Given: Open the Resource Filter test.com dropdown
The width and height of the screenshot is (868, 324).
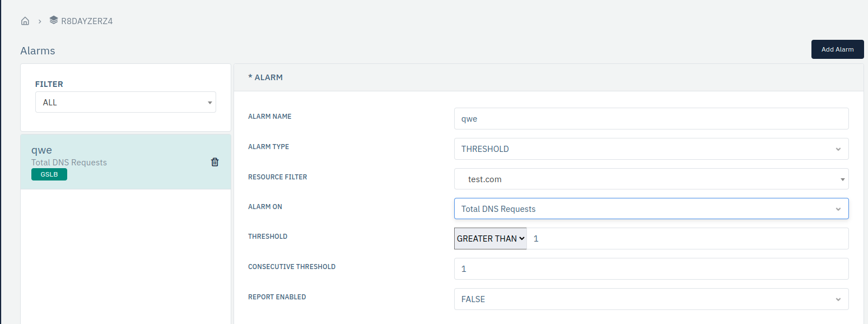Looking at the screenshot, I should click(651, 179).
